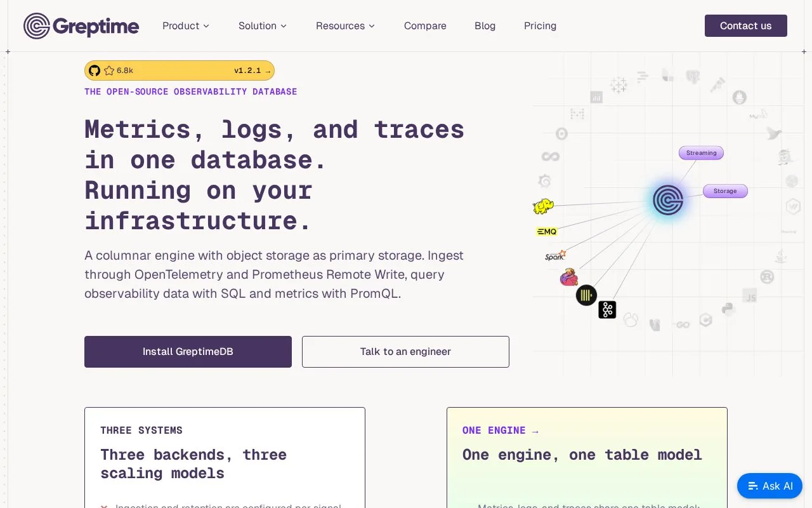Viewport: 812px width, 508px height.
Task: Select the Storage pill in the diagram
Action: [x=725, y=191]
